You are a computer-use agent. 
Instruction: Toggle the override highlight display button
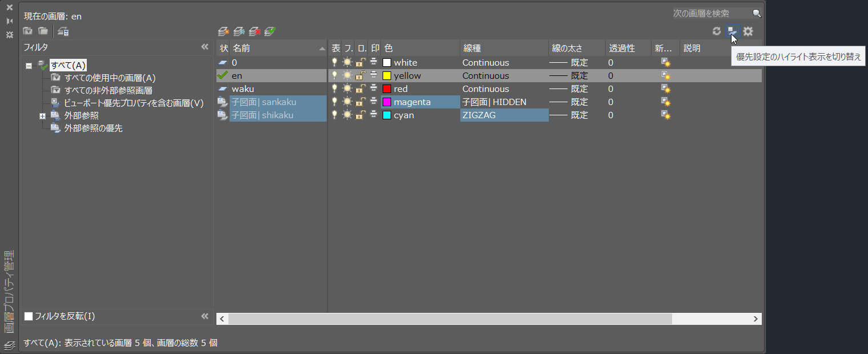(x=732, y=31)
